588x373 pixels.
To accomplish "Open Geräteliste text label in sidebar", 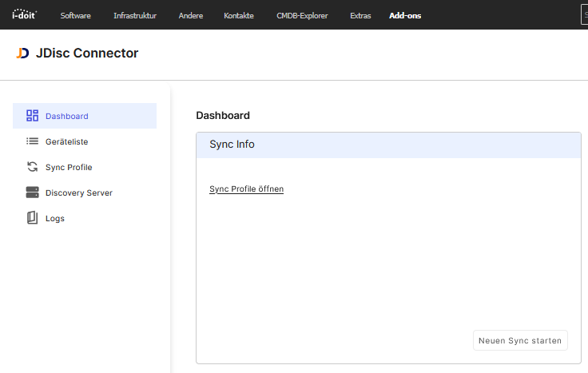I will point(66,141).
